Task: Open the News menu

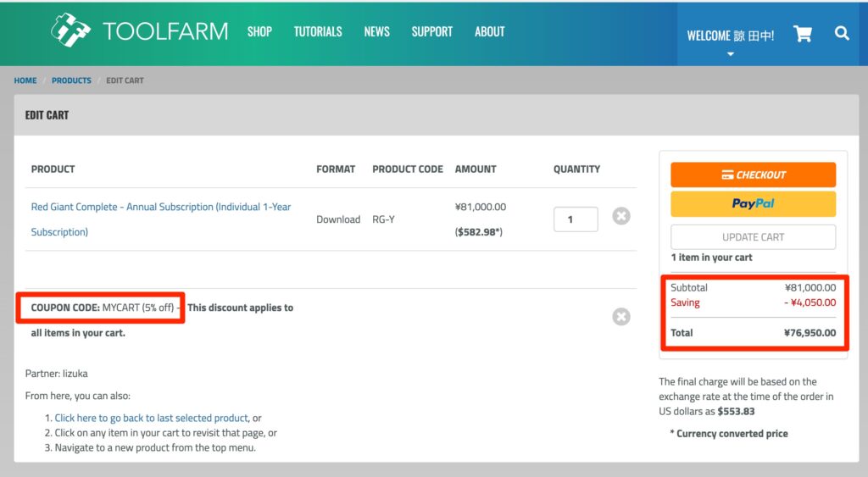Action: point(377,31)
